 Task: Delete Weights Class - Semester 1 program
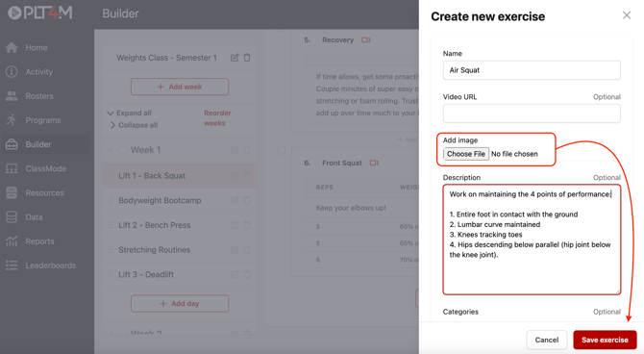tap(247, 58)
